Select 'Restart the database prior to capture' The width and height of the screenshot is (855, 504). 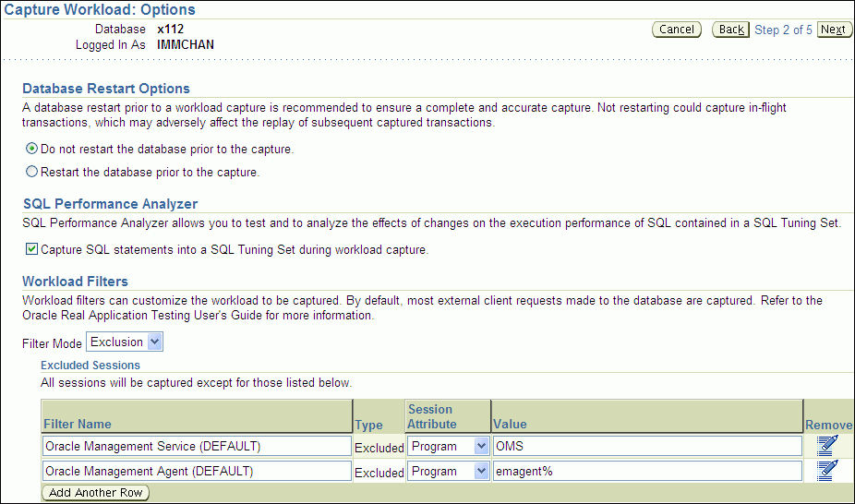[32, 172]
